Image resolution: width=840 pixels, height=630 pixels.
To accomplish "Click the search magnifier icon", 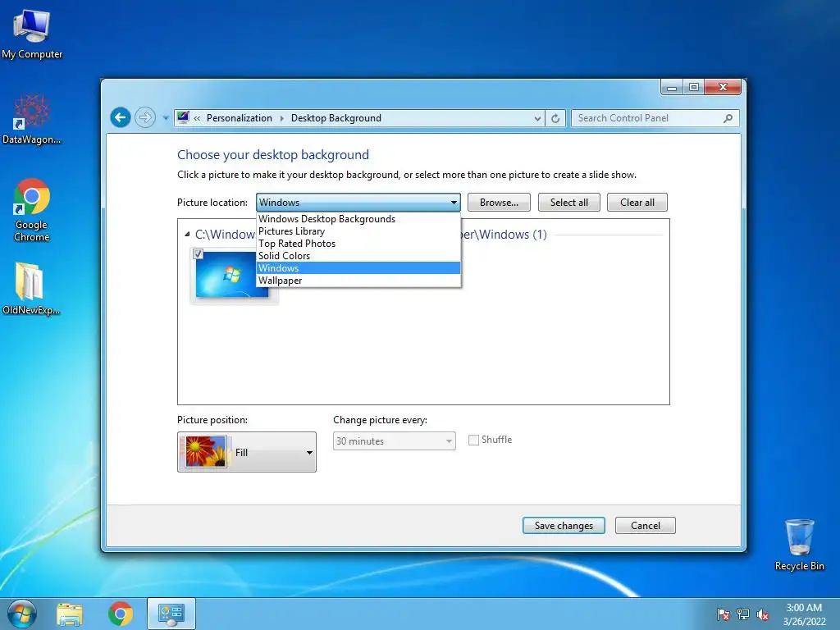I will click(728, 118).
